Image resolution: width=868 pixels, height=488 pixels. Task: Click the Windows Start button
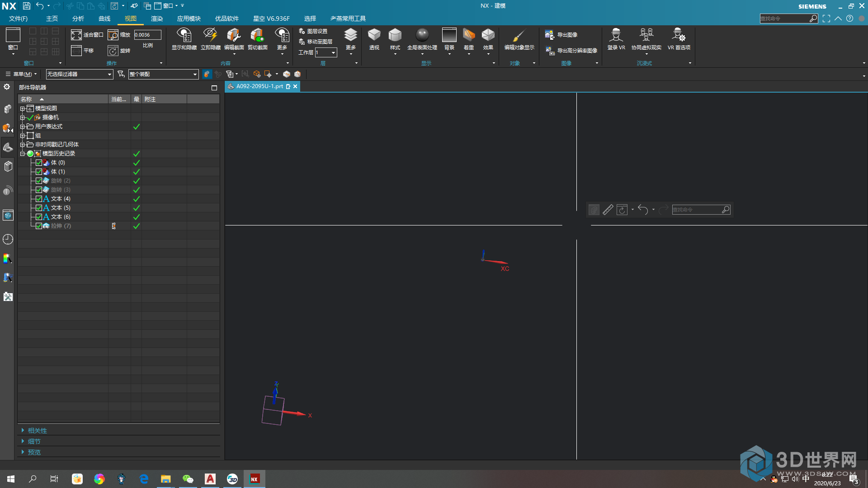tap(11, 479)
